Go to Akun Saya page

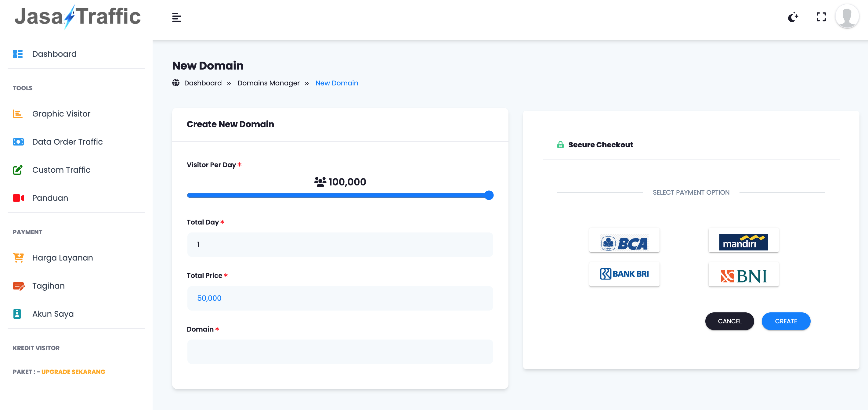[x=53, y=314]
